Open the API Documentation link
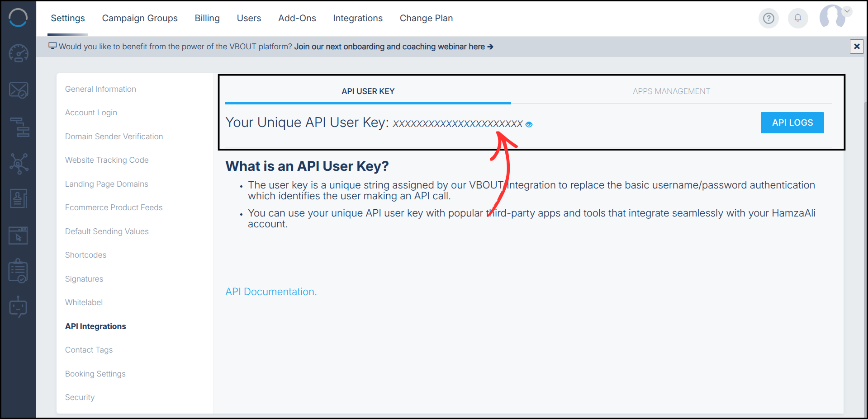 coord(270,292)
